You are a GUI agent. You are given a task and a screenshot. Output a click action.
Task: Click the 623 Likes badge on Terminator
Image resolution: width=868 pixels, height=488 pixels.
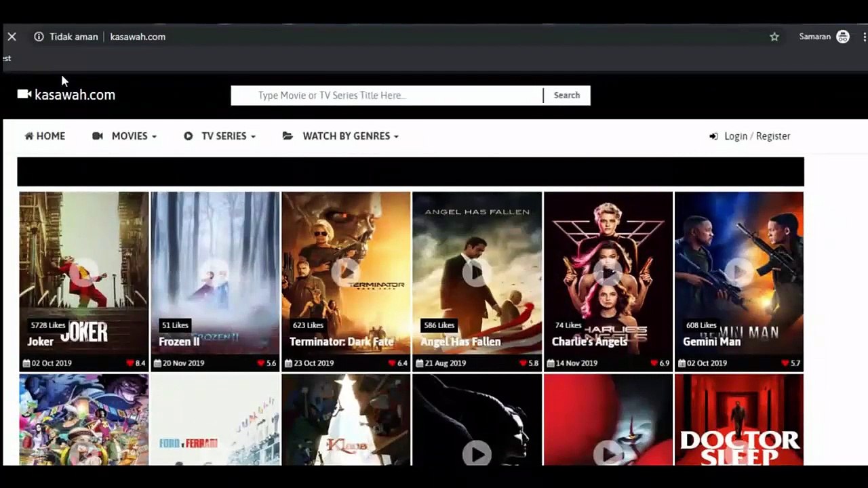tap(308, 325)
